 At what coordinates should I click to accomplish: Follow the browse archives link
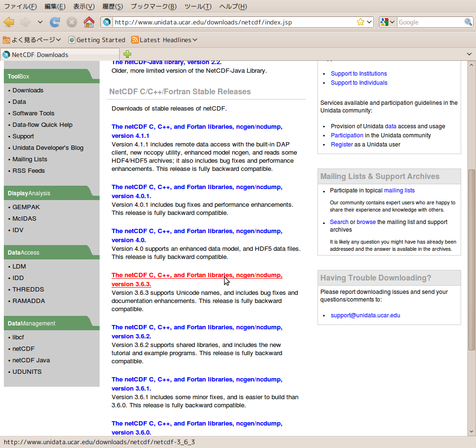[x=366, y=222]
